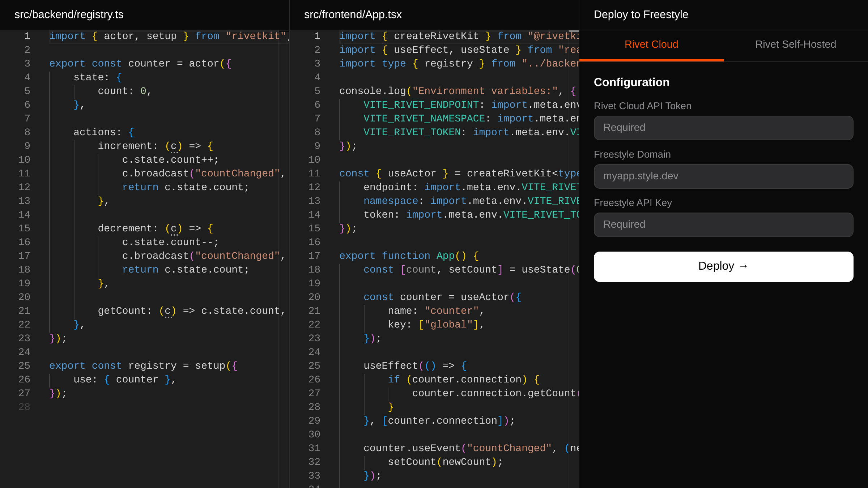Click the src/backend/registry.ts file header
This screenshot has height=488, width=868.
pos(69,14)
